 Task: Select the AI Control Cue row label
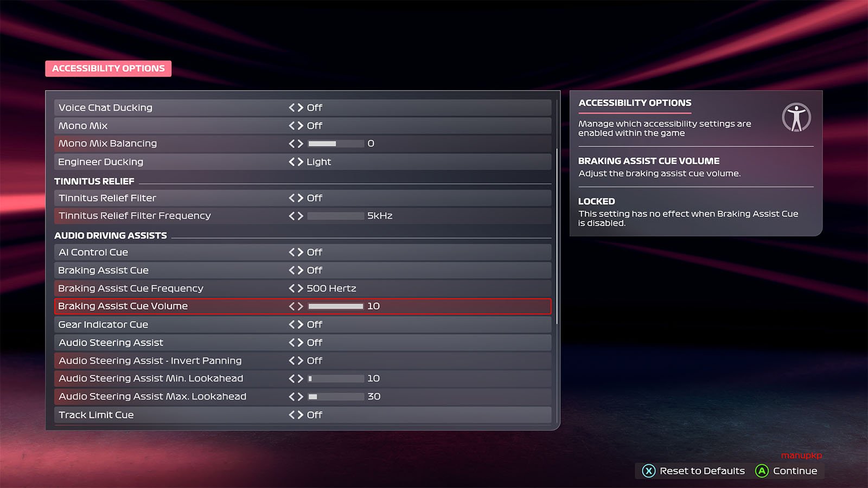pyautogui.click(x=93, y=252)
